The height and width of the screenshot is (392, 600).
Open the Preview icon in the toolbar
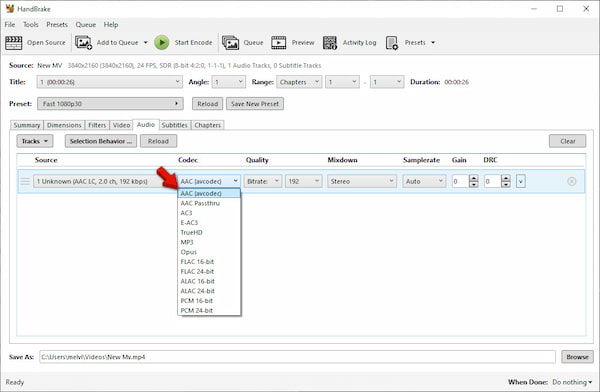(279, 42)
